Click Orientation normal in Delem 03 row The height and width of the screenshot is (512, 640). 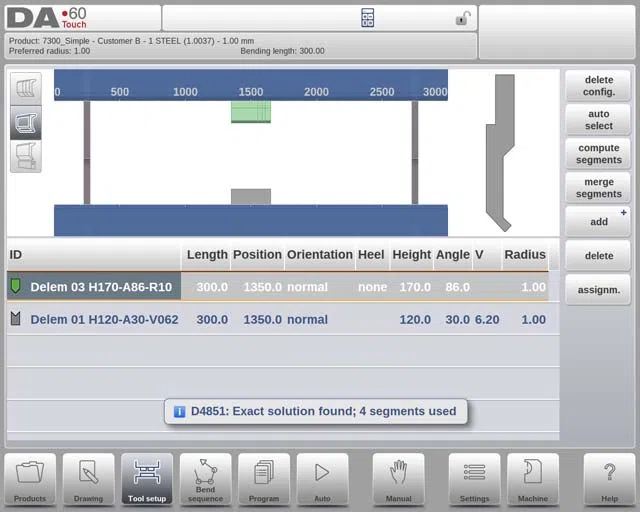click(x=307, y=287)
